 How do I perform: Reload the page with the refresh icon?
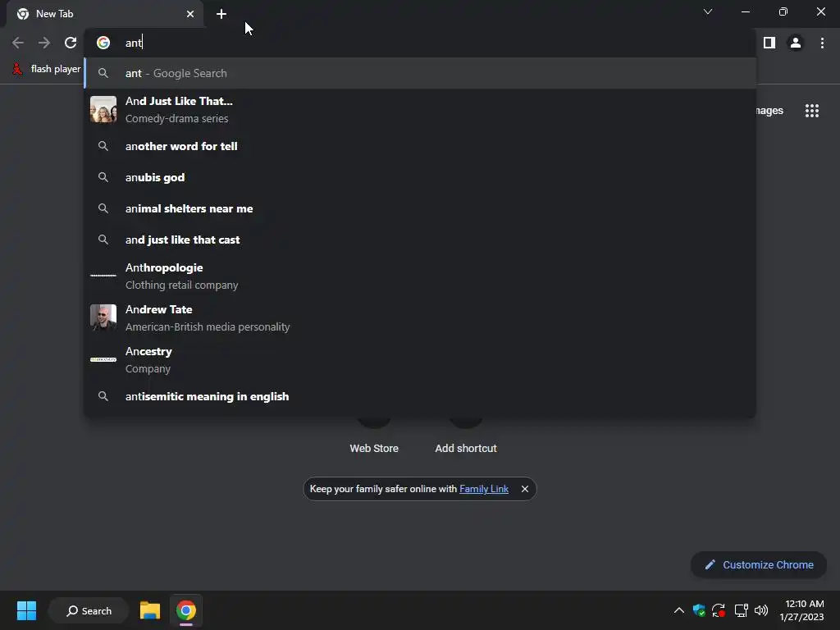tap(71, 43)
